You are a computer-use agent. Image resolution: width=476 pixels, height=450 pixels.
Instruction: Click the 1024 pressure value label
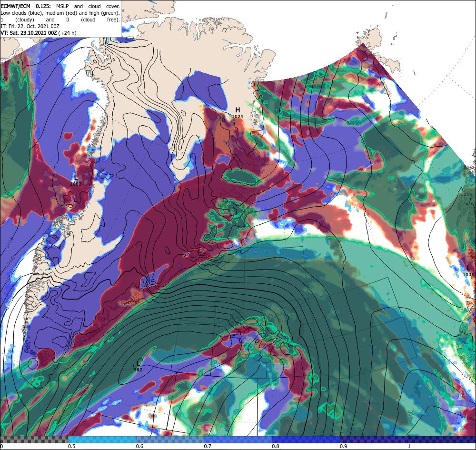point(238,116)
